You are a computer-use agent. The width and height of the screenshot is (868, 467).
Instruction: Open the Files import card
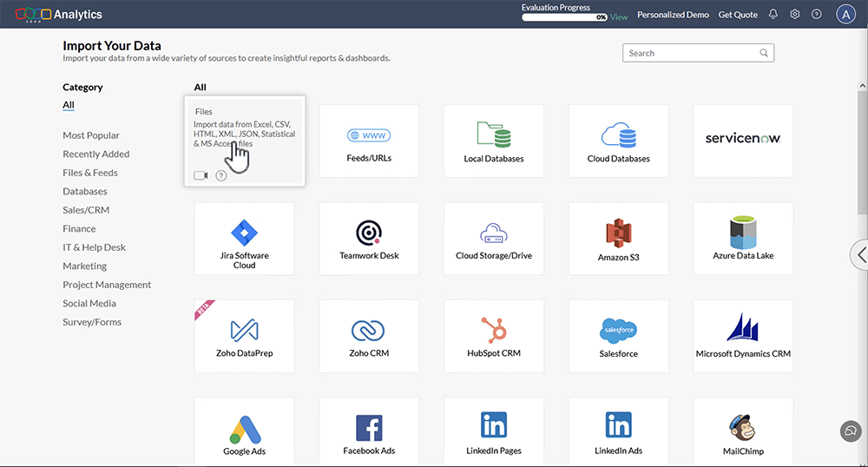(x=245, y=141)
